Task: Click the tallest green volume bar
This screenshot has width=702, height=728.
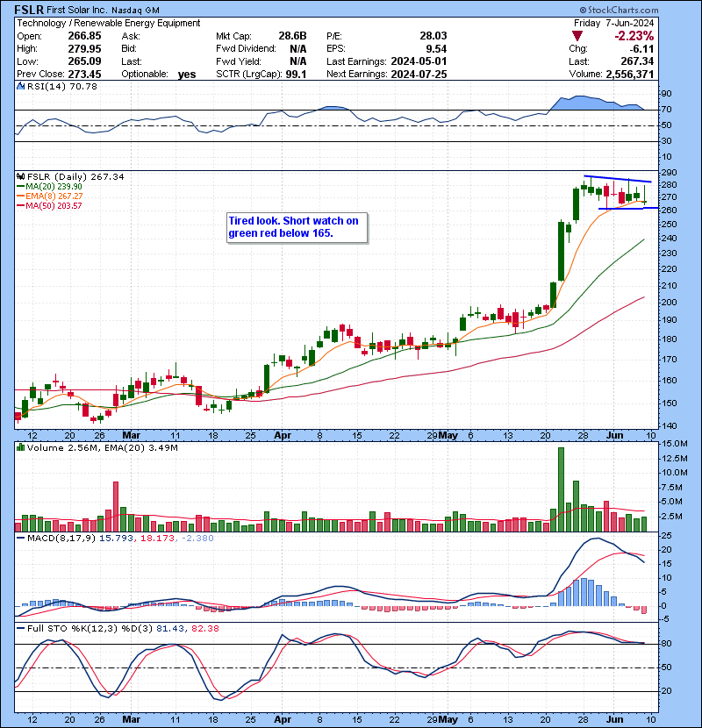Action: [561, 489]
